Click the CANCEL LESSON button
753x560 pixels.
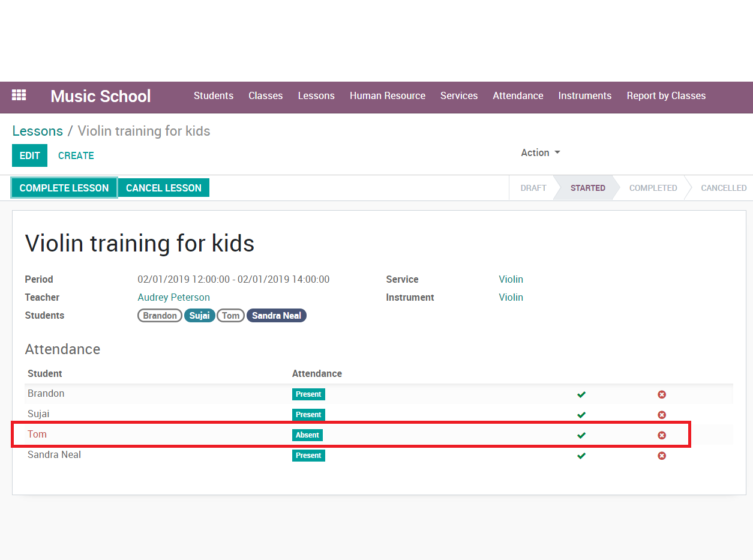pos(164,188)
